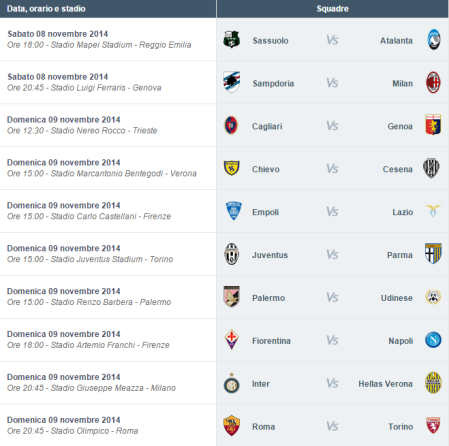449x446 pixels.
Task: Select the Parma shield icon
Action: point(433,253)
